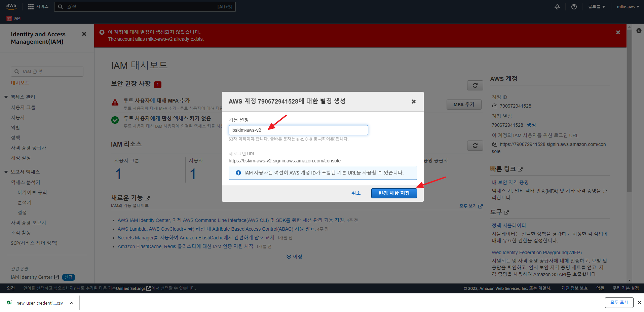Viewport: 644px width, 312px height.
Task: Open 대시보드 in the side navigation
Action: [20, 83]
